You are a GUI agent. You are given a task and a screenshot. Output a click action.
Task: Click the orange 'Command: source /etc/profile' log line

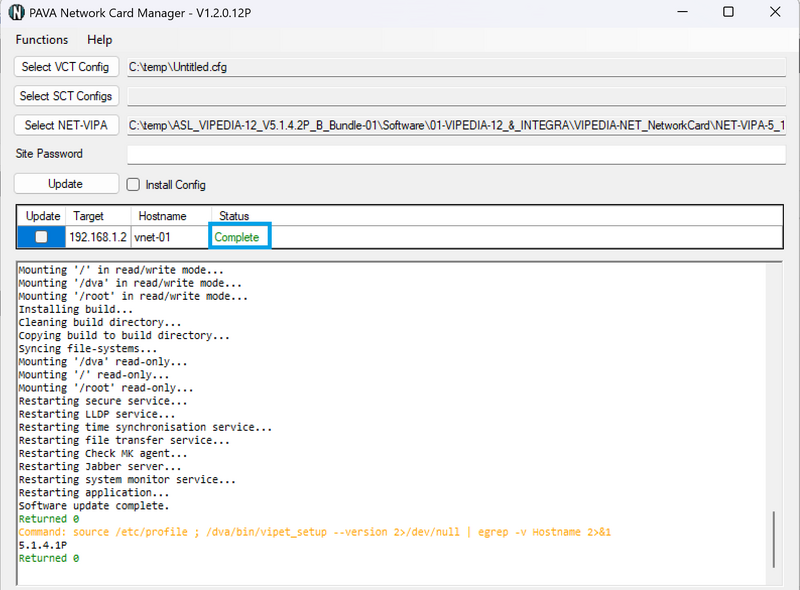pos(315,532)
